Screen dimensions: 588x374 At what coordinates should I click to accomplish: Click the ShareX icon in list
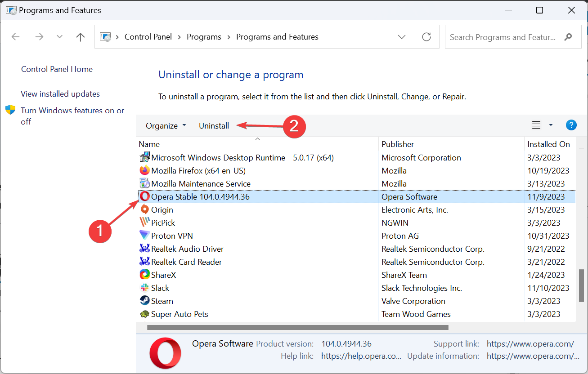[x=144, y=275]
